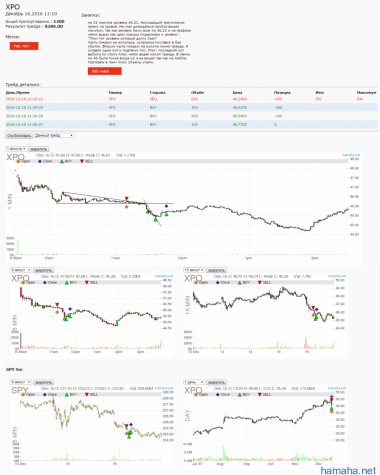The height and width of the screenshot is (475, 380).
Task: Click 'закрепить' above the SPY chart
Action: (43, 382)
